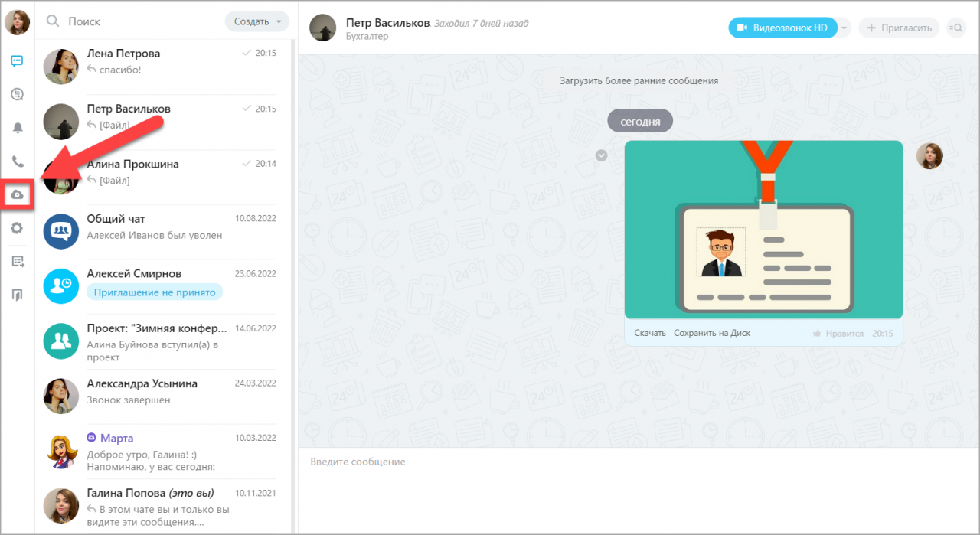Open the phone calls icon
Viewport: 980px width, 535px height.
[x=17, y=161]
